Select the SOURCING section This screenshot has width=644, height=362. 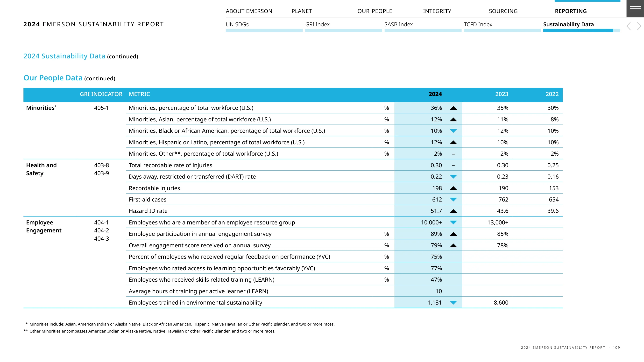point(503,11)
